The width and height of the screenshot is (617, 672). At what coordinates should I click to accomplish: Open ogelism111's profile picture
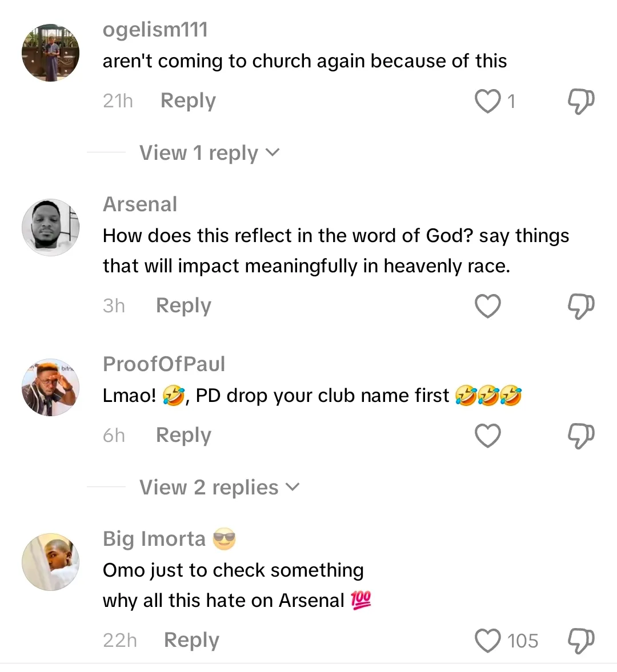click(50, 53)
